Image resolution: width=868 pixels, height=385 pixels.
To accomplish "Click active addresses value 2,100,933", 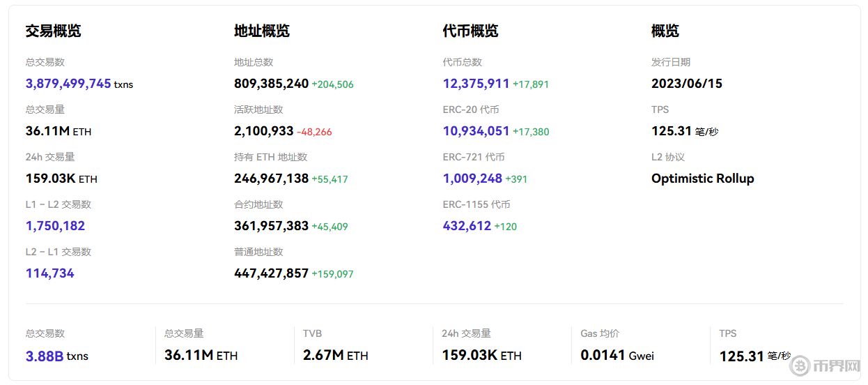I will (x=263, y=131).
